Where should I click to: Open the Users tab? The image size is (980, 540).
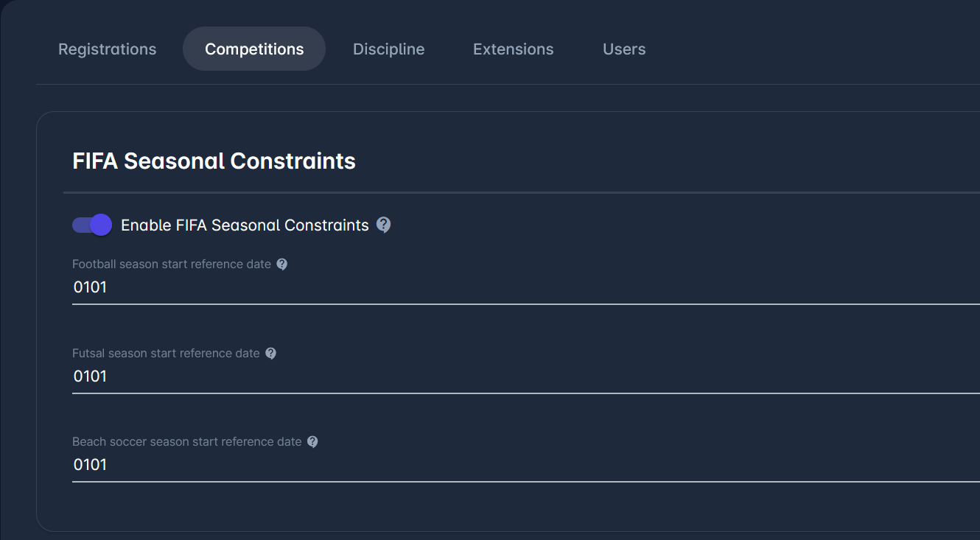624,49
